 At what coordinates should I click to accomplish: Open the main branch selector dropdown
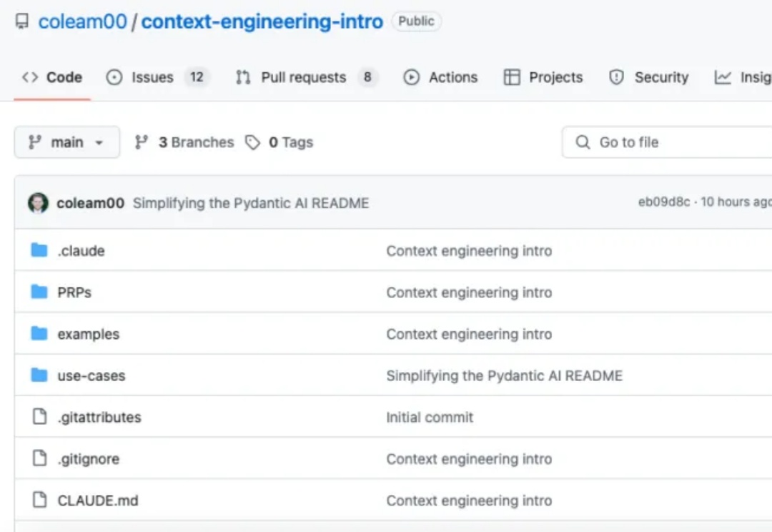pyautogui.click(x=67, y=142)
